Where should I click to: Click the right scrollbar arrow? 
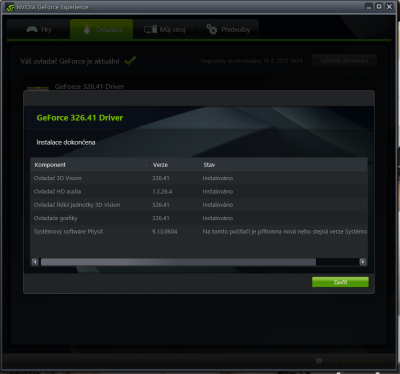pyautogui.click(x=363, y=262)
